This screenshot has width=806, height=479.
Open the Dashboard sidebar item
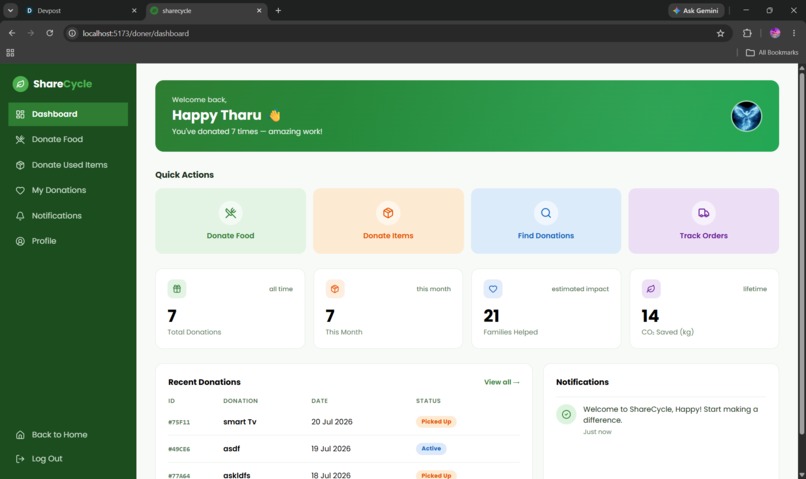tap(68, 114)
